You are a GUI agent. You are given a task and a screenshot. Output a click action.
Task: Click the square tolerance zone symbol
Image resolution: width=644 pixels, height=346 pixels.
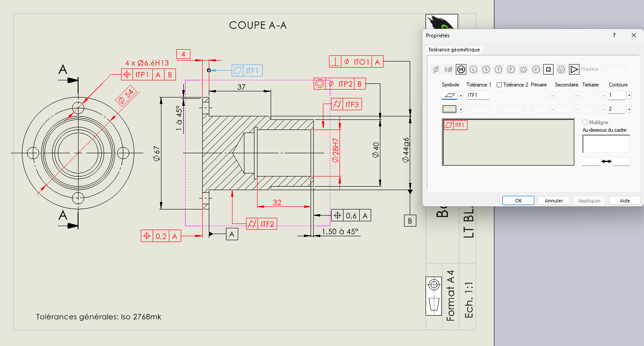(548, 69)
